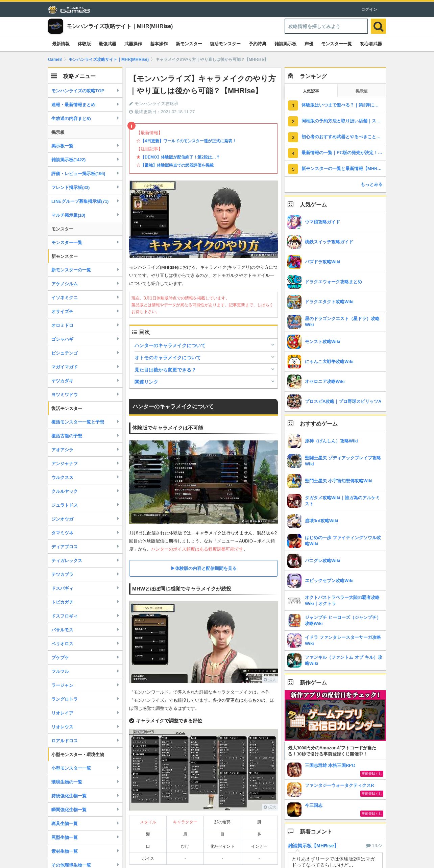Open the パズドラ攻略Wiki game icon
The height and width of the screenshot is (868, 434).
tap(294, 262)
